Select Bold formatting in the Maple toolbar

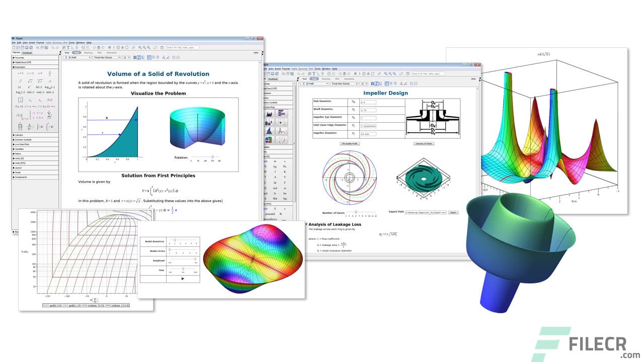[135, 57]
